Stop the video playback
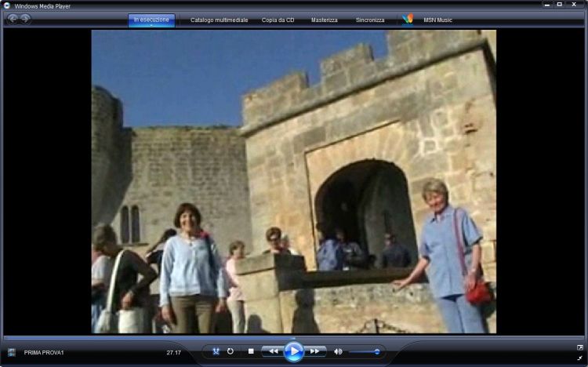Image resolution: width=588 pixels, height=367 pixels. pos(251,351)
